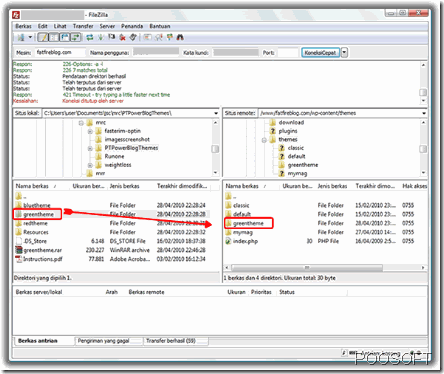The width and height of the screenshot is (444, 374).
Task: Toggle remote directory tree display
Action: click(x=64, y=37)
